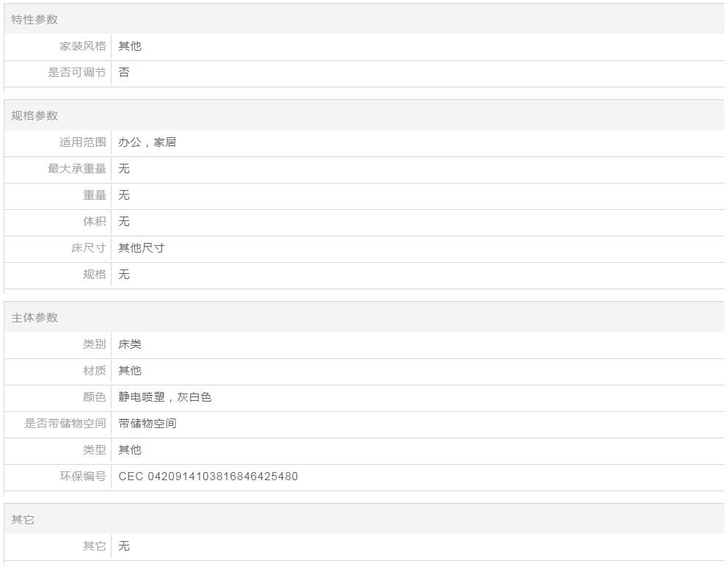Select the 类别 value 床类
The width and height of the screenshot is (728, 569).
click(130, 344)
